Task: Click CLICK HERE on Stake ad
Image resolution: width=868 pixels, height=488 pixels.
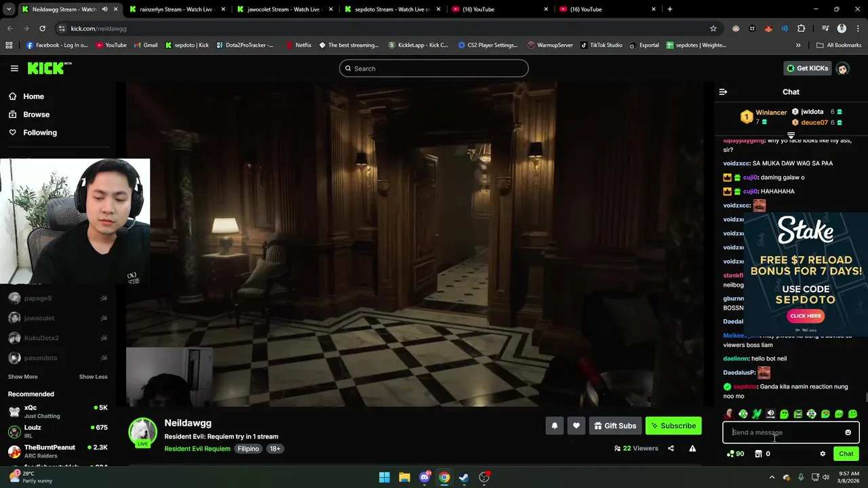Action: 806,316
